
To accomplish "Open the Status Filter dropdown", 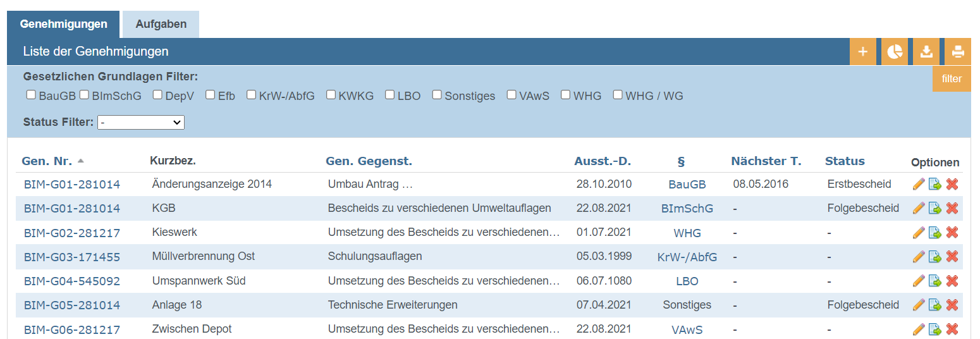I will [141, 122].
